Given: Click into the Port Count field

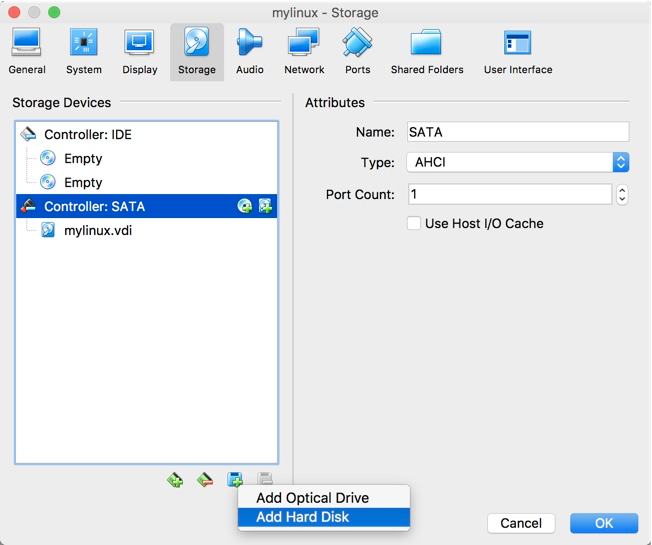Looking at the screenshot, I should tap(510, 194).
